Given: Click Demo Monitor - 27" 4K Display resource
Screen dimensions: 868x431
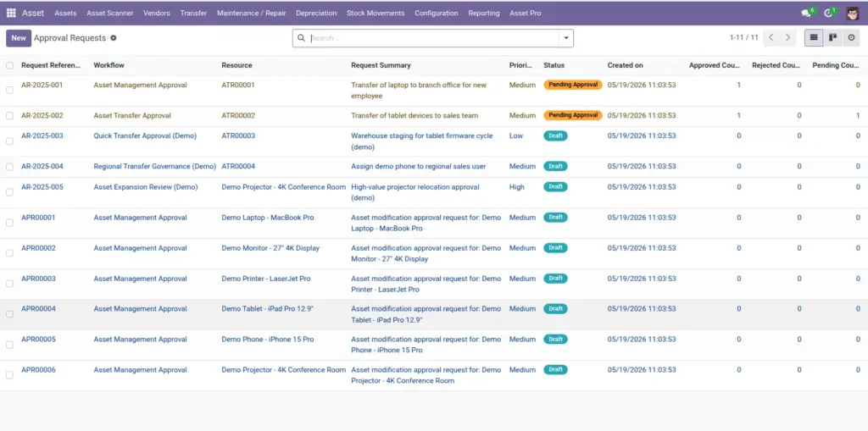Looking at the screenshot, I should click(x=270, y=248).
